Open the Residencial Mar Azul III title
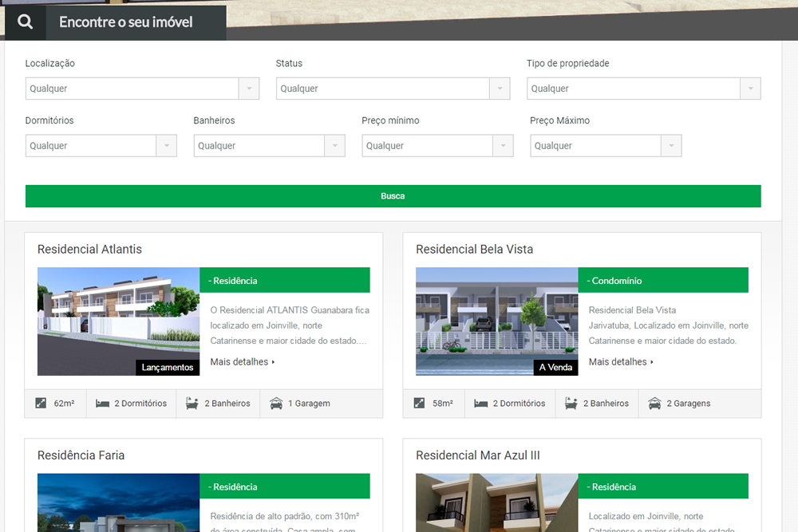 [x=478, y=455]
